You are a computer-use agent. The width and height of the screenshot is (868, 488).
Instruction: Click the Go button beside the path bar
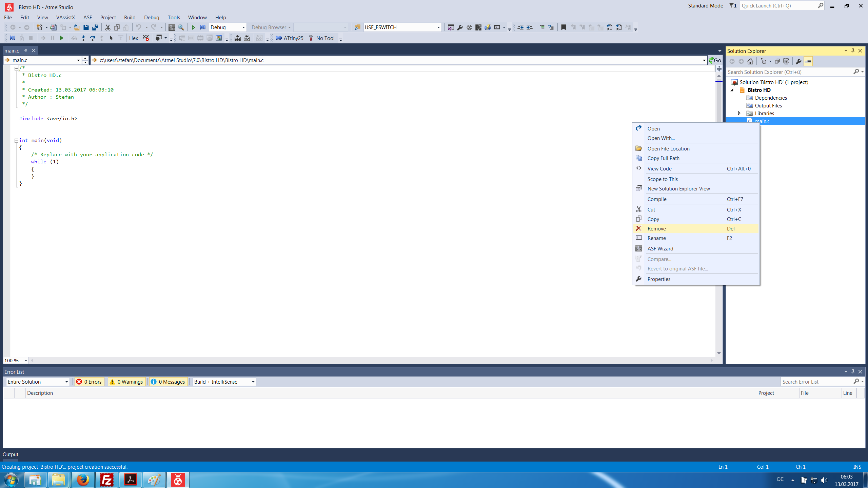[x=715, y=60]
